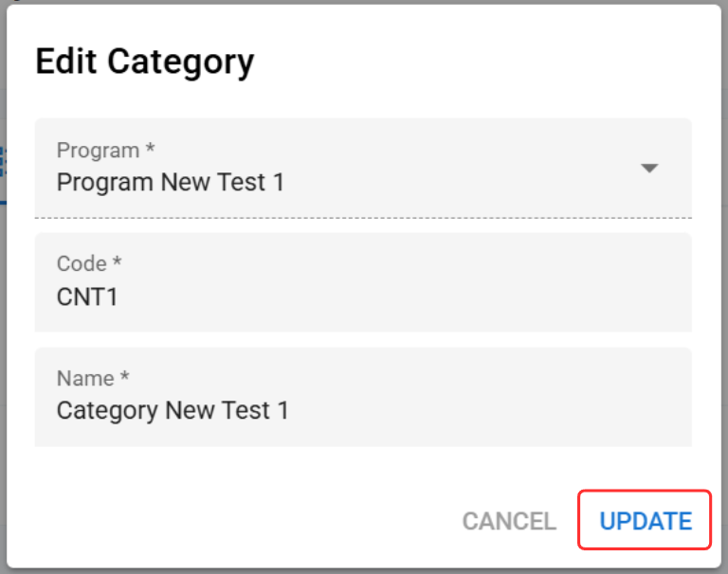The image size is (728, 574).
Task: Click the Program dropdown arrow icon
Action: click(649, 169)
